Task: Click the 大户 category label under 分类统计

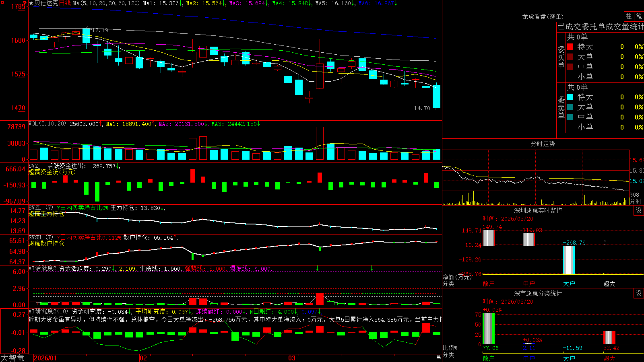Action: click(x=569, y=358)
